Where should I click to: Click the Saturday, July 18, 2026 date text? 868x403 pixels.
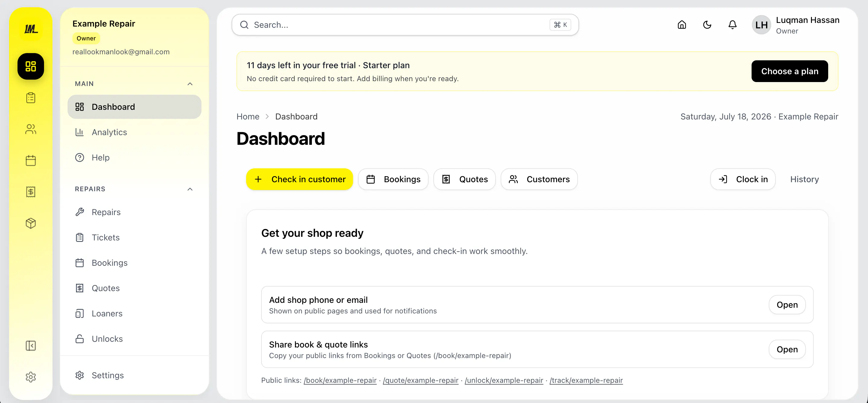coord(725,117)
